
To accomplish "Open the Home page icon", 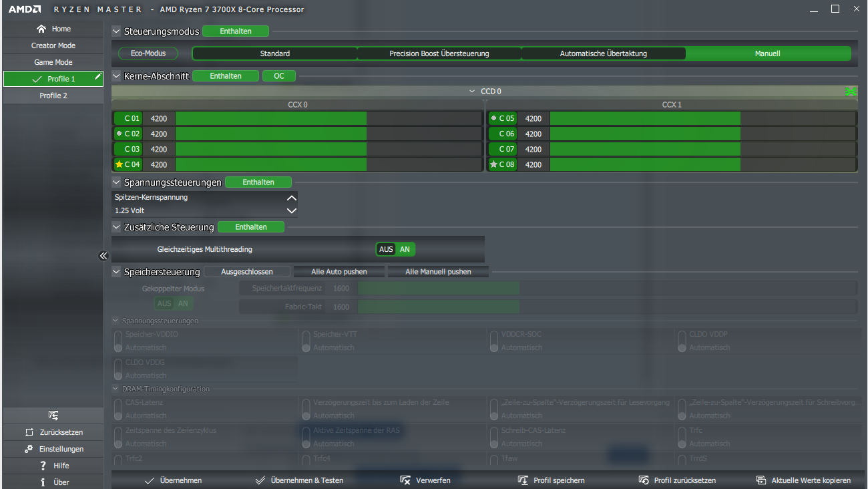I will point(41,29).
